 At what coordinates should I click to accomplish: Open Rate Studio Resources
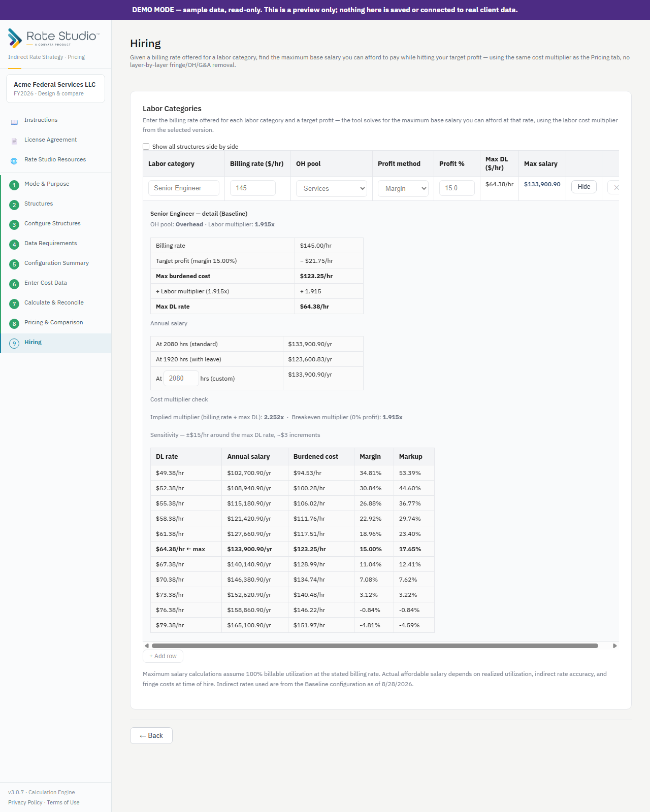pos(55,160)
